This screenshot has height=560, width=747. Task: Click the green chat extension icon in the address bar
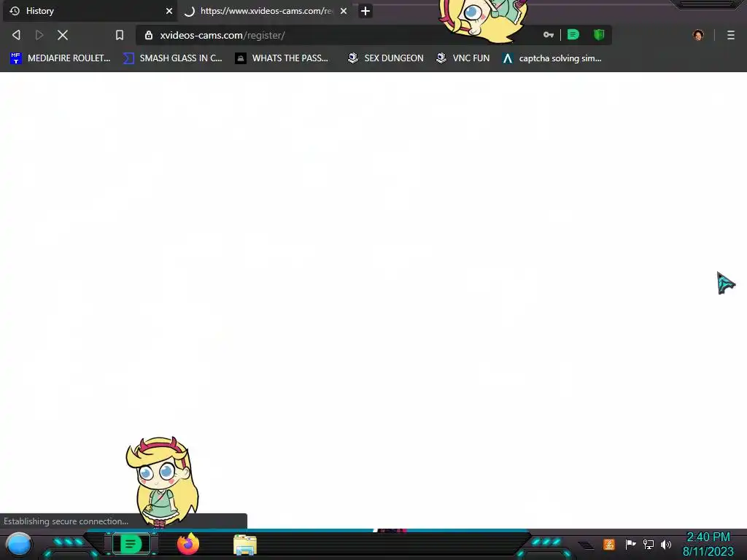click(573, 35)
